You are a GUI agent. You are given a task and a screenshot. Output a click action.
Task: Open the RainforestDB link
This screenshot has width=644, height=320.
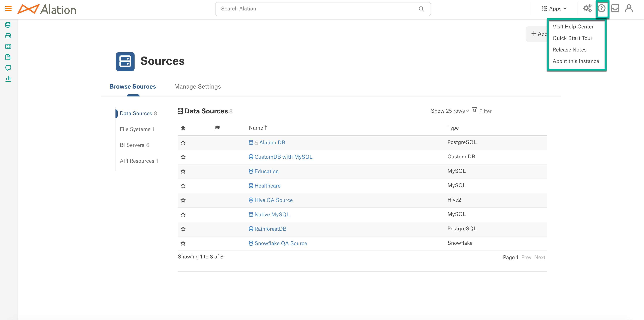270,229
